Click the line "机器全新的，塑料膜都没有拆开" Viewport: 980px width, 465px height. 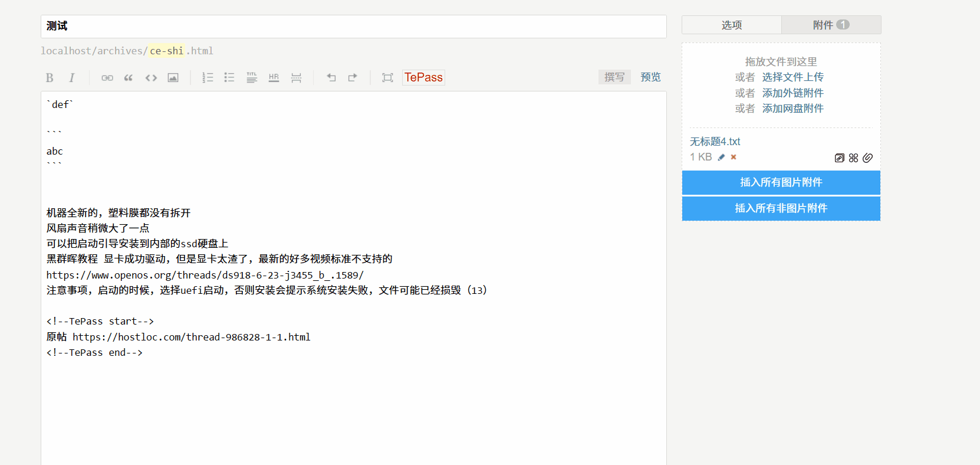(119, 213)
